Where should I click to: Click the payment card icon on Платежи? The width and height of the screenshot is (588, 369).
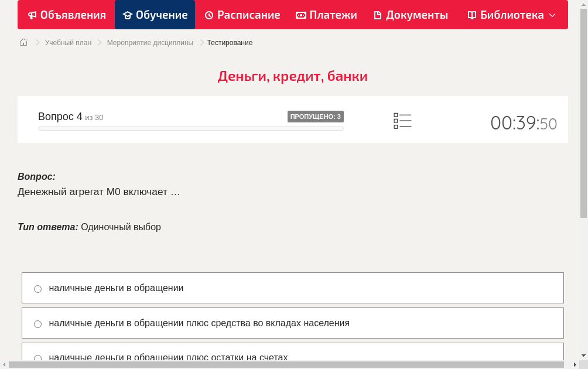(300, 15)
